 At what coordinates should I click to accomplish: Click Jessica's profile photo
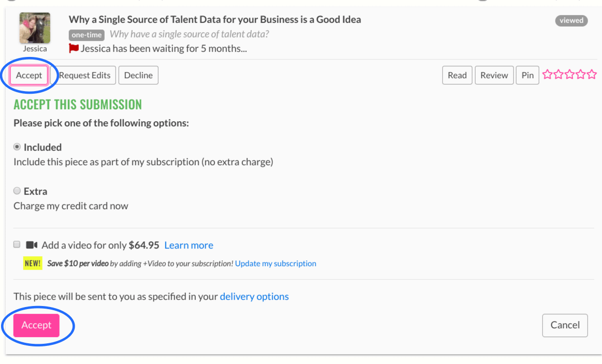[35, 28]
